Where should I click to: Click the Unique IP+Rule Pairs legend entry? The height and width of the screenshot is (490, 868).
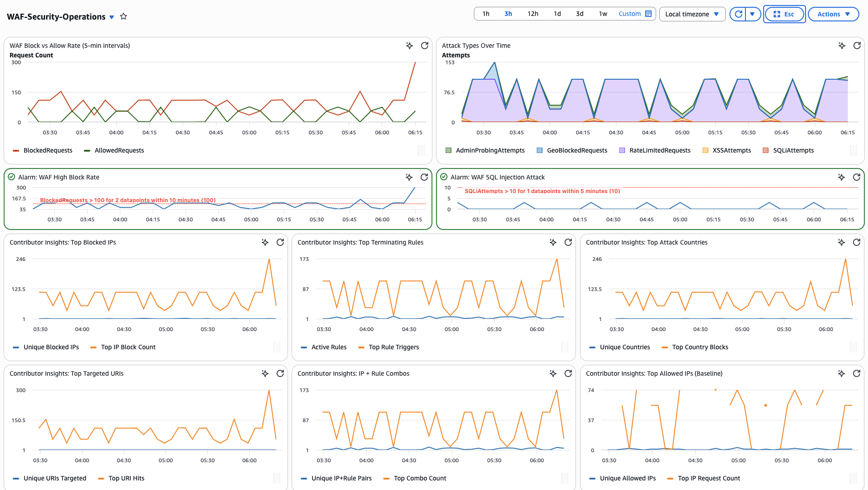[336, 478]
